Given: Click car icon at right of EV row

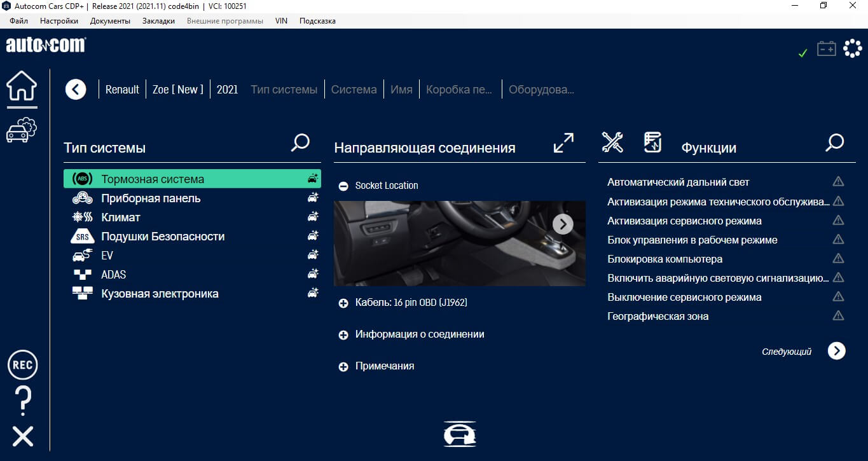Looking at the screenshot, I should click(313, 255).
